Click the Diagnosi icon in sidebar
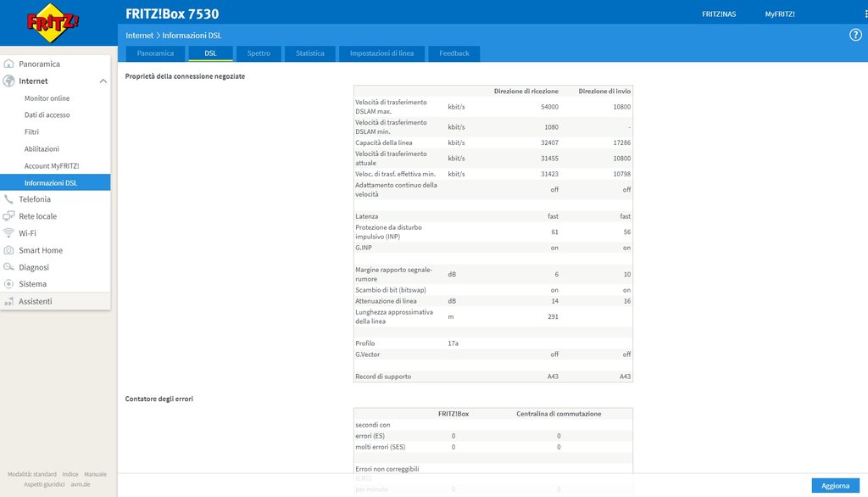Screen dimensions: 868x497 point(9,267)
